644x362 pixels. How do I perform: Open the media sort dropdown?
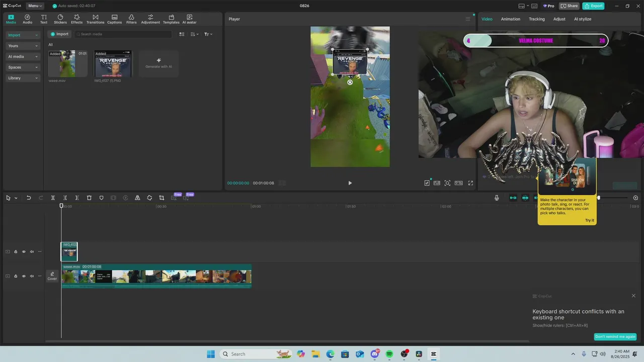pos(195,34)
